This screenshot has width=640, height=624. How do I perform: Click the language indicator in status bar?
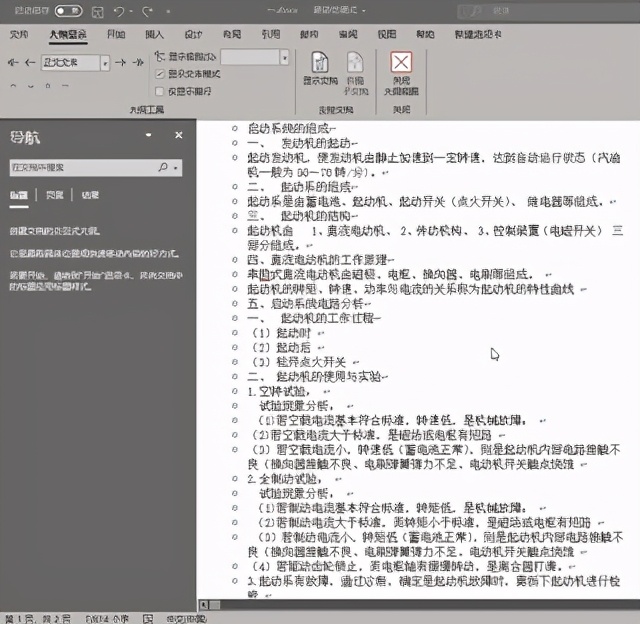pyautogui.click(x=187, y=619)
